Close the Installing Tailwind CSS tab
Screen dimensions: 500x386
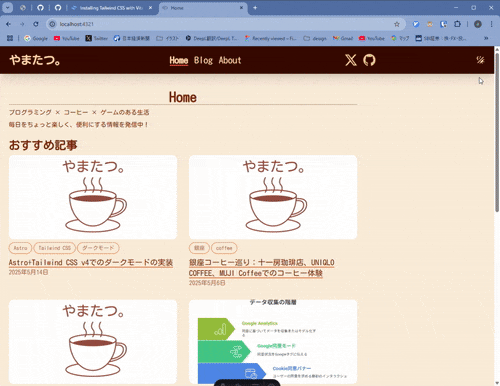pyautogui.click(x=150, y=8)
